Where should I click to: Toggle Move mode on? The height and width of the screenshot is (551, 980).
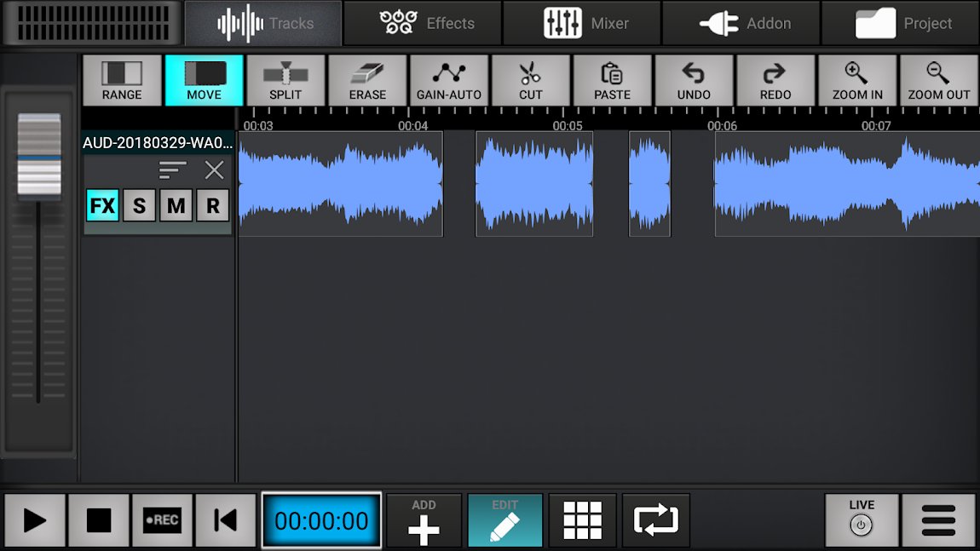tap(204, 79)
